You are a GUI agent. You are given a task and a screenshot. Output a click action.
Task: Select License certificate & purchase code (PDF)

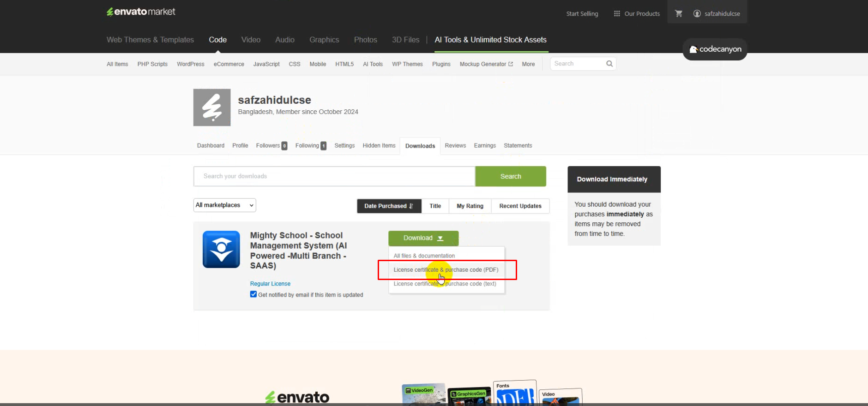pos(446,270)
